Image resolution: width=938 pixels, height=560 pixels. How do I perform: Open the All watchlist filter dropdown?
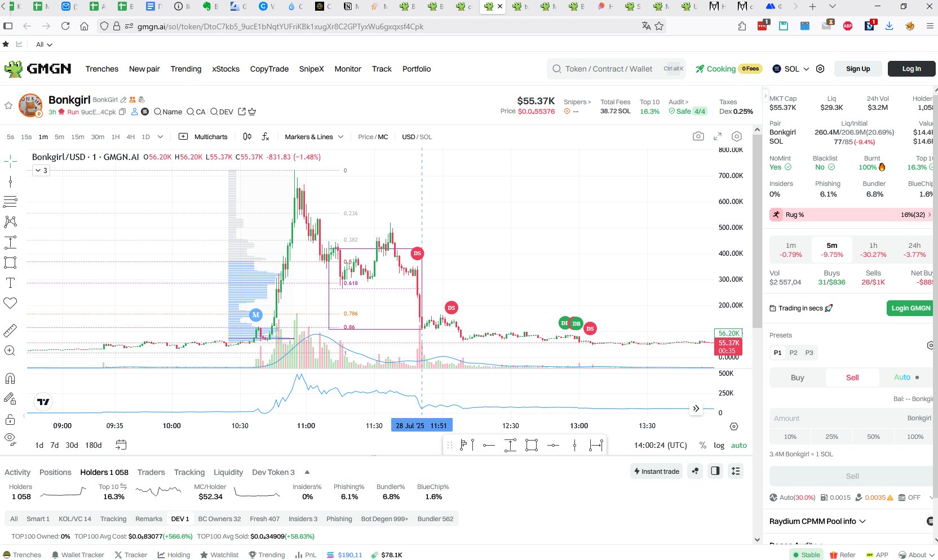tap(44, 45)
